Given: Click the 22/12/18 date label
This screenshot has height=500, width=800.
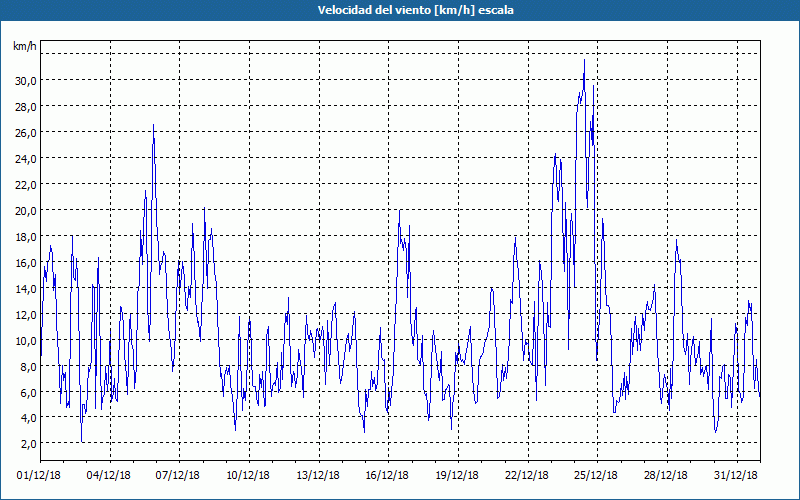Looking at the screenshot, I should click(527, 476).
